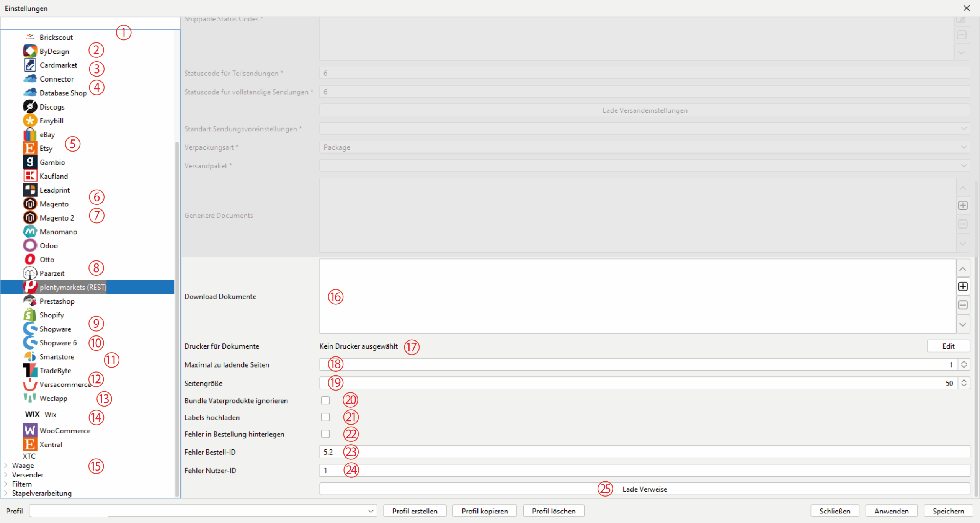Click the Odoo ring icon
Image resolution: width=980 pixels, height=523 pixels.
point(30,245)
